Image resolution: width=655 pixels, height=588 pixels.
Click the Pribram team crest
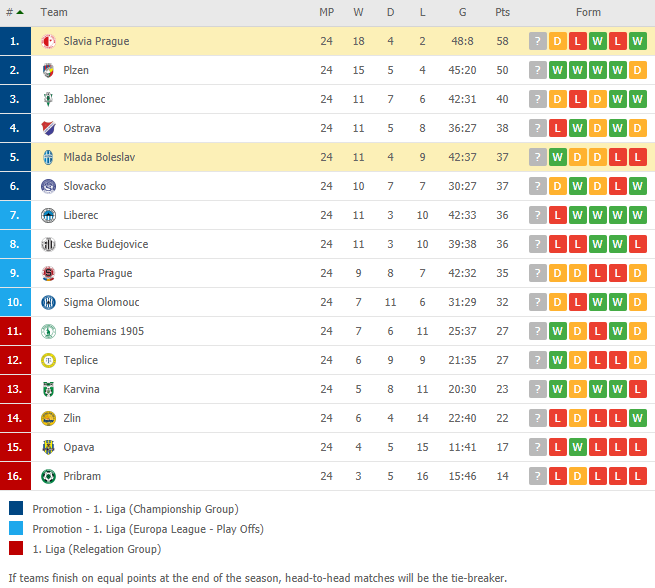(48, 476)
